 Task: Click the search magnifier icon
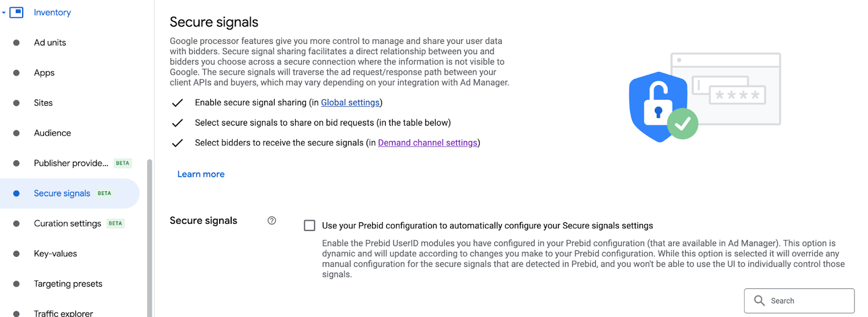[x=759, y=301]
